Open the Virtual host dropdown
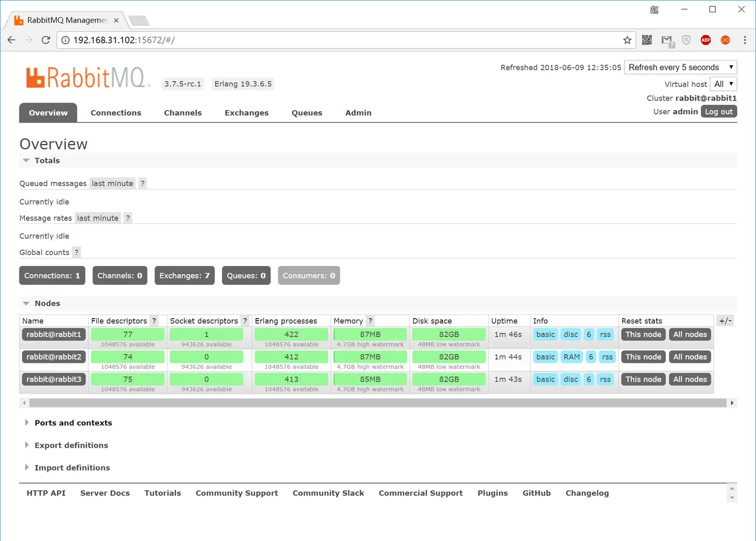Viewport: 756px width, 541px height. point(723,84)
